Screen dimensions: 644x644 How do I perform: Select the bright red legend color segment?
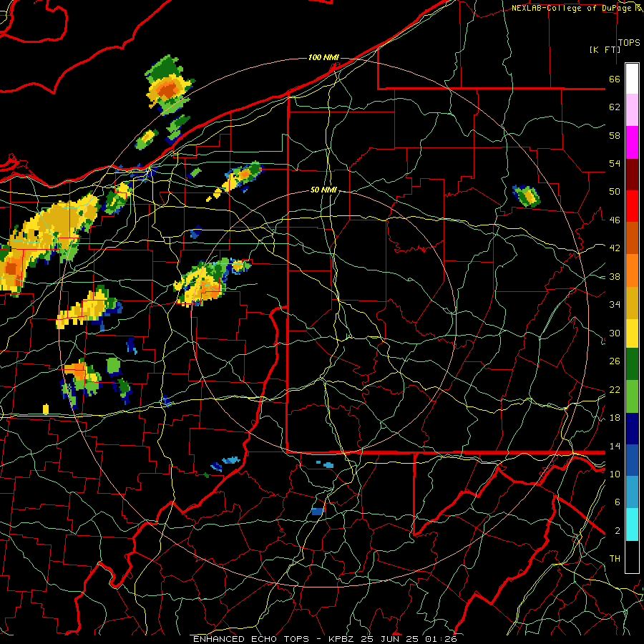click(632, 206)
